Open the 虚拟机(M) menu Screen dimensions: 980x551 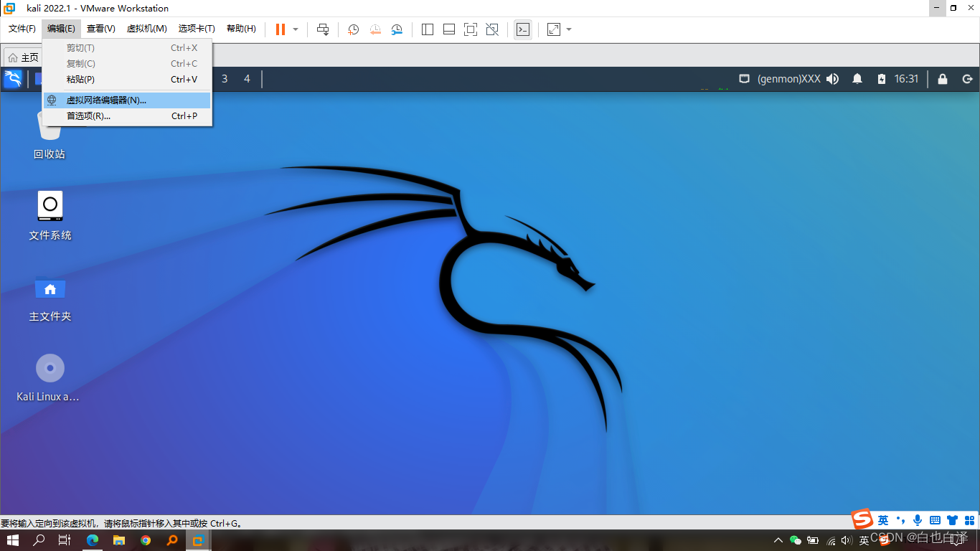tap(147, 29)
